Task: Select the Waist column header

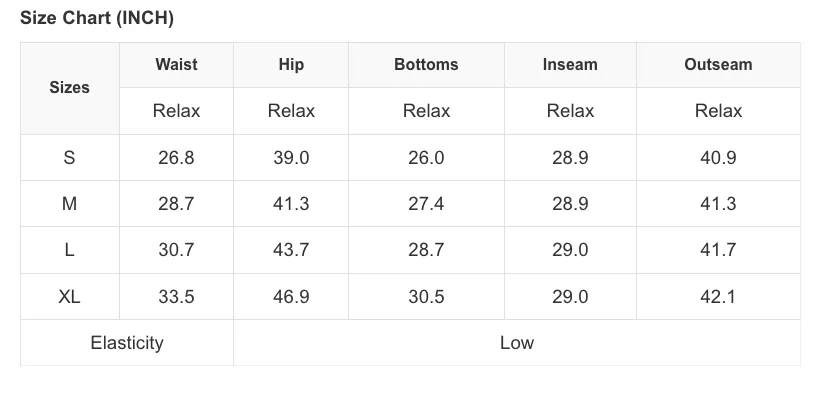Action: pyautogui.click(x=176, y=65)
